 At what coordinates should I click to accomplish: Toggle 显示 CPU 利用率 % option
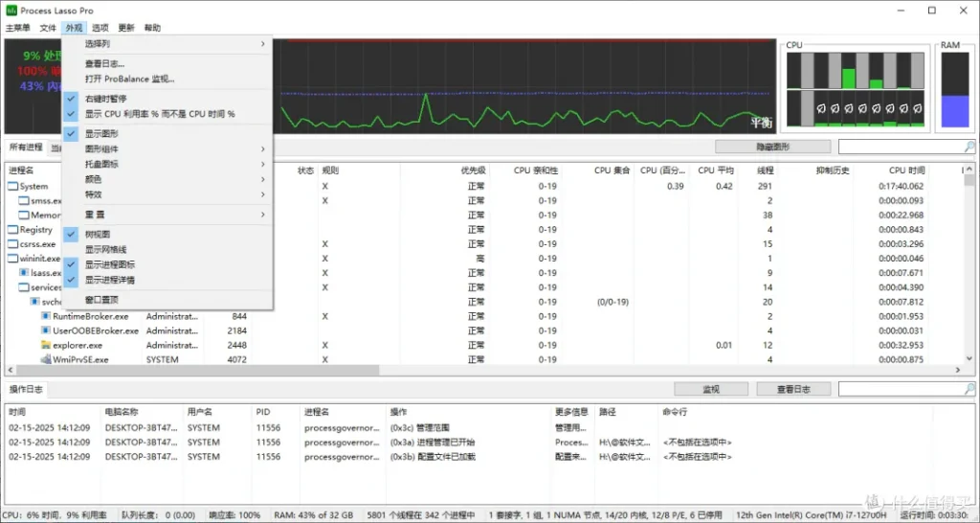coord(167,114)
